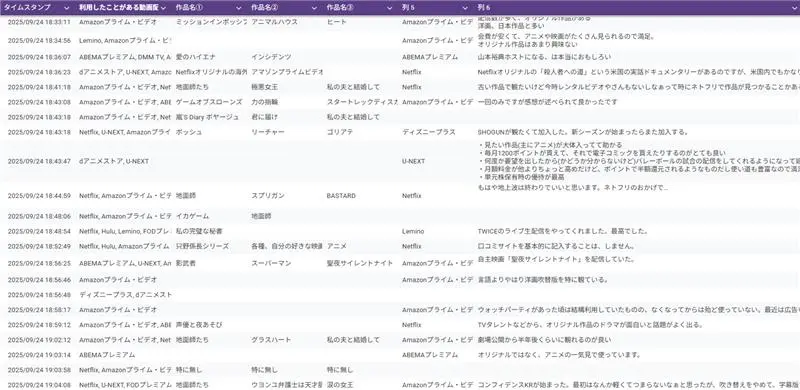The width and height of the screenshot is (800, 390).
Task: Open the 作品名① column dropdown arrow
Action: pos(239,8)
